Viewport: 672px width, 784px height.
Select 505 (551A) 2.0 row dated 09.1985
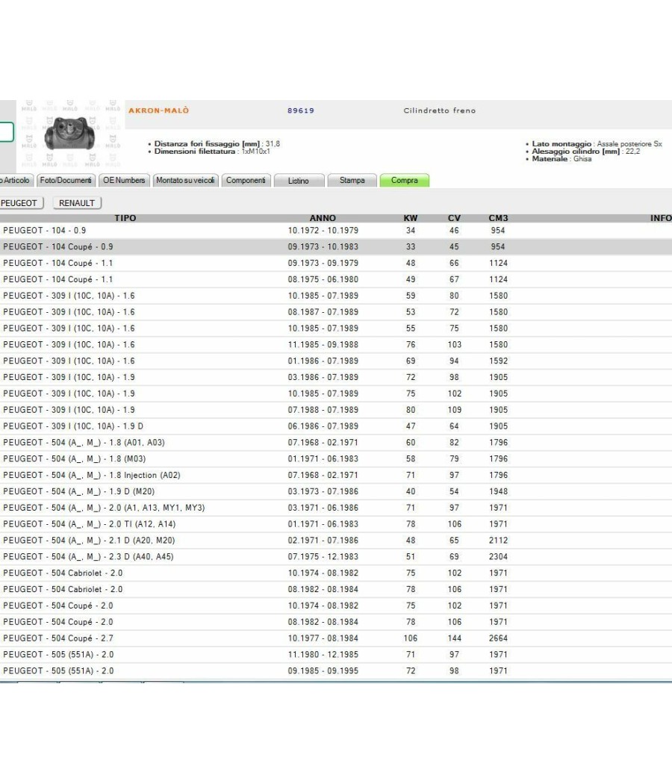click(x=336, y=671)
